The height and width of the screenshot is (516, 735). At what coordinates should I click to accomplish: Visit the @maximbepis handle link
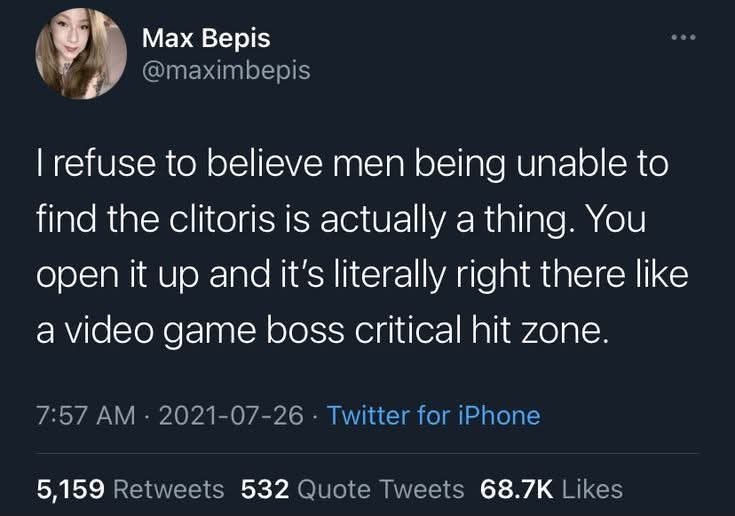click(x=226, y=70)
